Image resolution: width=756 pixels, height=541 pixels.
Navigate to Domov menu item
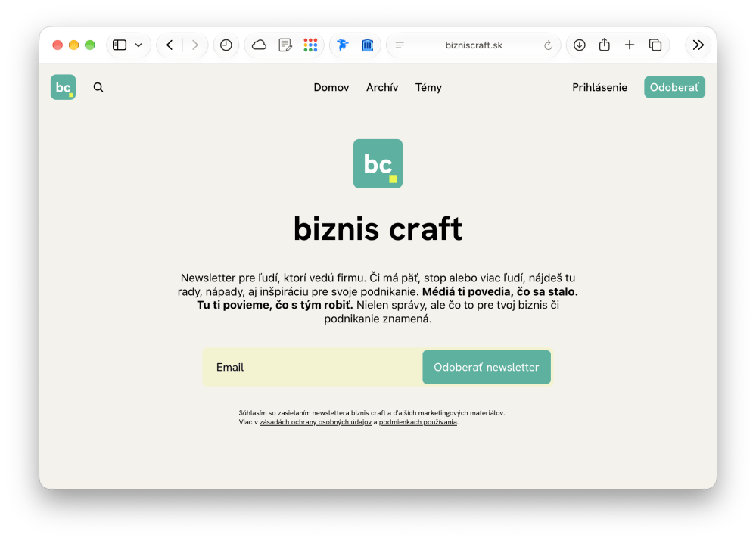331,87
